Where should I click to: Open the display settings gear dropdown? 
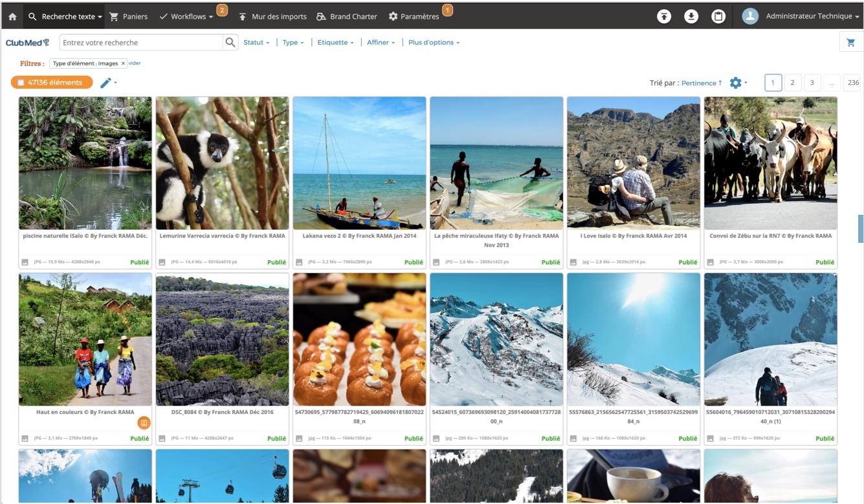point(737,83)
